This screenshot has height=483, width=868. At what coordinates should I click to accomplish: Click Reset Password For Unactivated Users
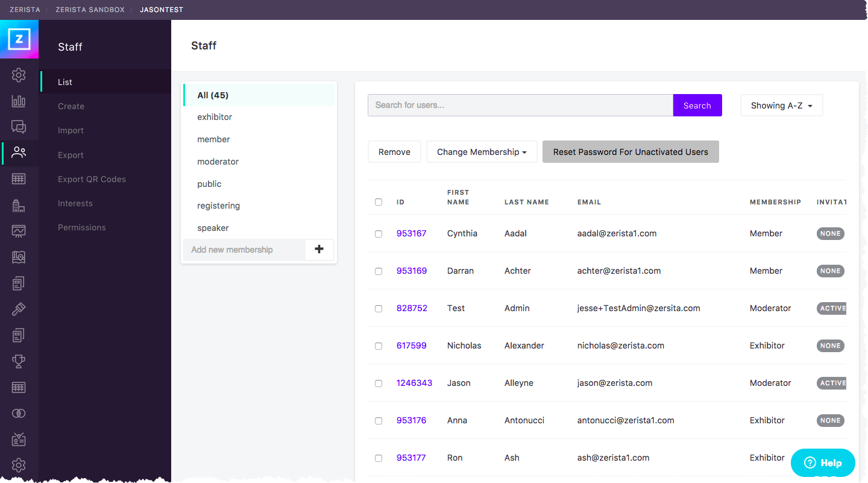[x=631, y=152]
